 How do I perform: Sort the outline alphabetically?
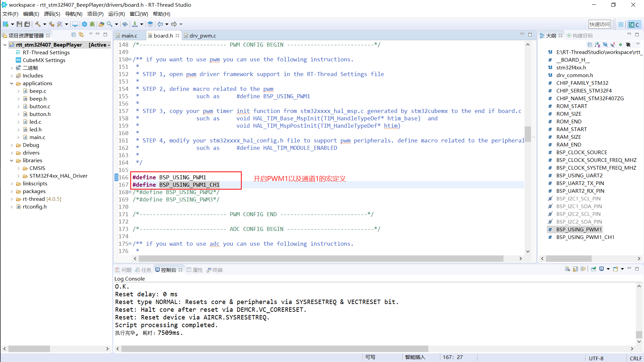(597, 45)
